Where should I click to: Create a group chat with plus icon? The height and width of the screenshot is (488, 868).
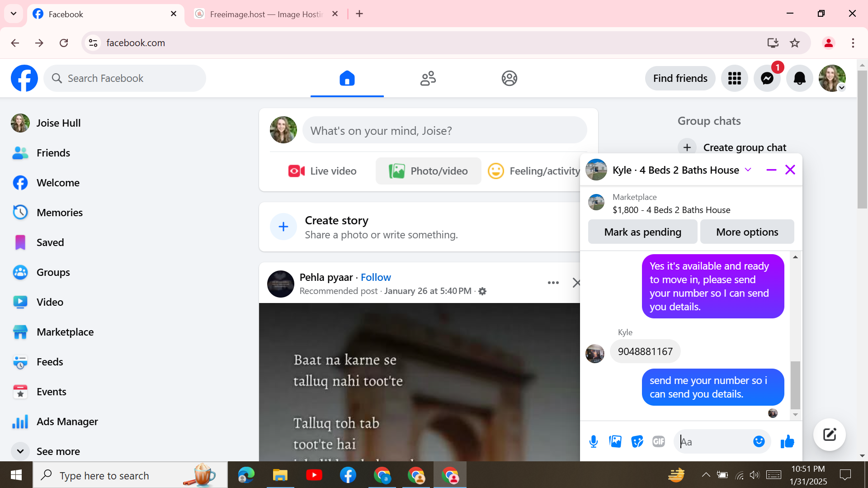[x=687, y=147]
